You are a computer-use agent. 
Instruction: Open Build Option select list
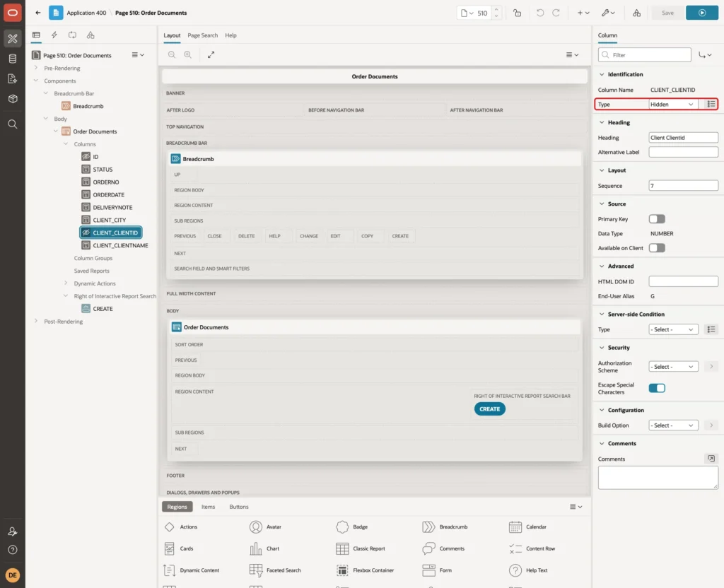[x=673, y=425]
